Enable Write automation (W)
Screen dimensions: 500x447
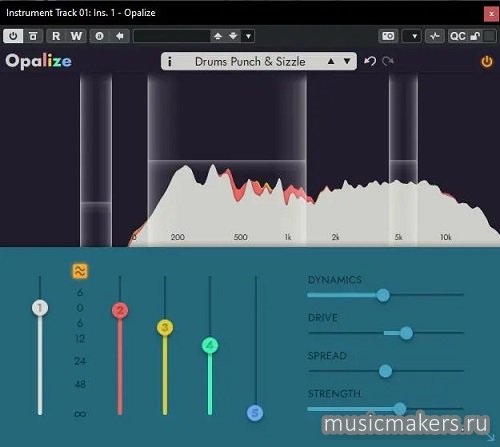coord(76,36)
